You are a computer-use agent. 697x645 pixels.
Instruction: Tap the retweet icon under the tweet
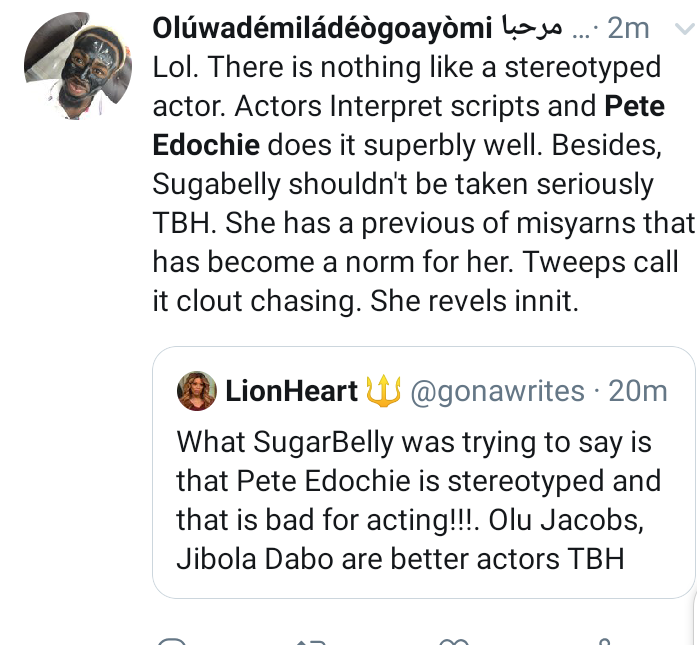tap(313, 641)
